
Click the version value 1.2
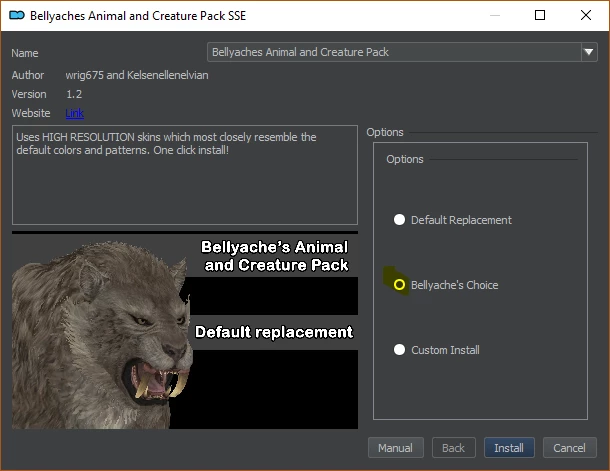pos(74,94)
